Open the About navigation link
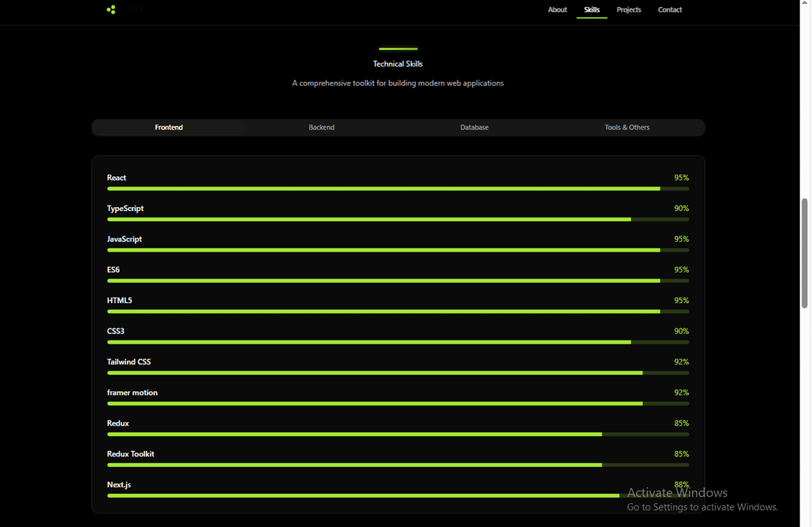812x527 pixels. 557,10
